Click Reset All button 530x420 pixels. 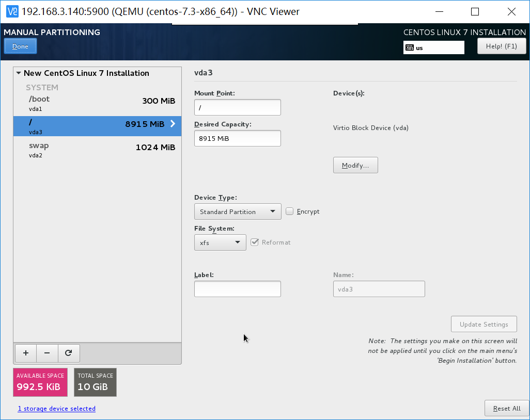[x=507, y=409]
